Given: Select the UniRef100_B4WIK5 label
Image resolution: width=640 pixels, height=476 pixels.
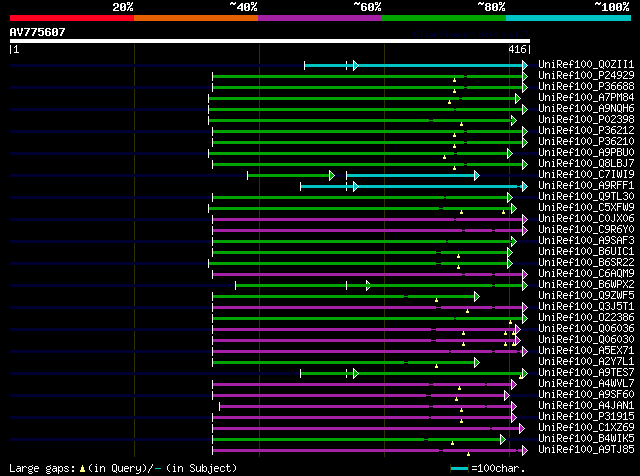Looking at the screenshot, I should pyautogui.click(x=586, y=439).
